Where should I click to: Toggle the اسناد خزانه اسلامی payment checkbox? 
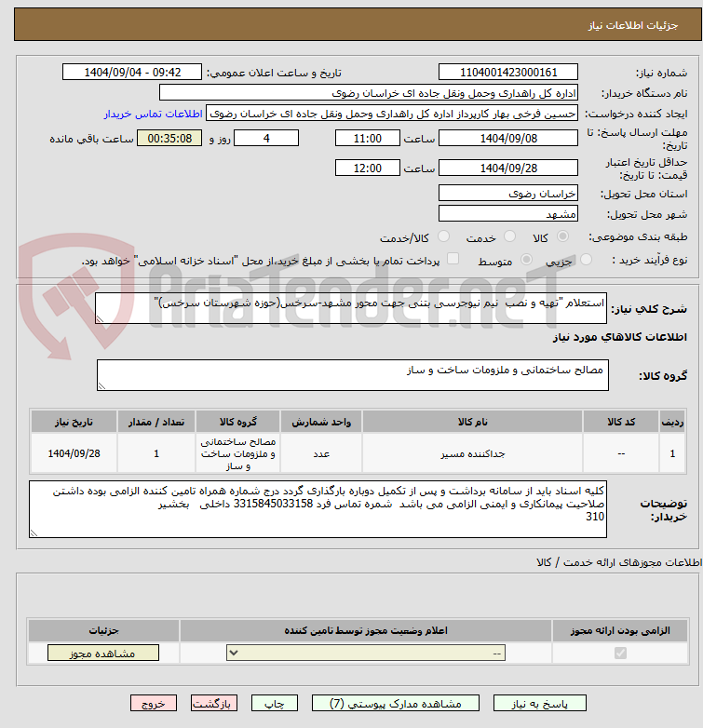coord(453,259)
